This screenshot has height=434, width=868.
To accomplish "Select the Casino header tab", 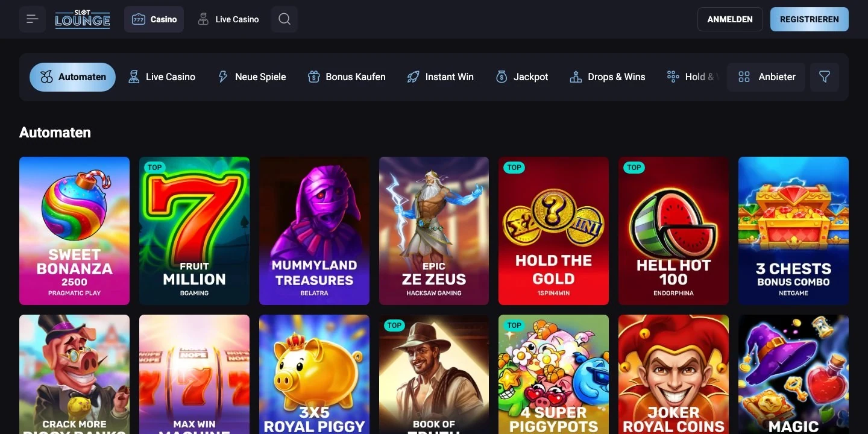I will pos(154,19).
